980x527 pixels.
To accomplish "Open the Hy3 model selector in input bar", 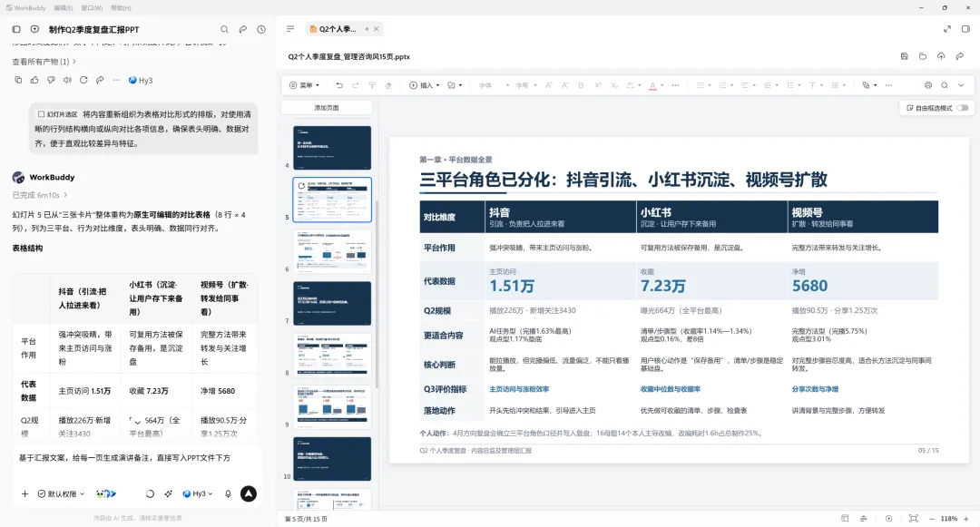I will pyautogui.click(x=198, y=494).
